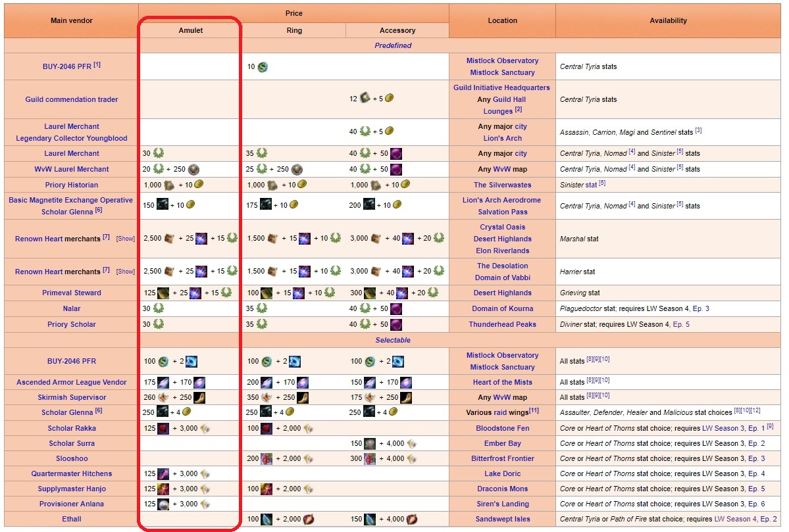Screen dimensions: 789x532
Task: Expand Show for the Marshal stat Renown Heart merchants
Action: point(125,239)
